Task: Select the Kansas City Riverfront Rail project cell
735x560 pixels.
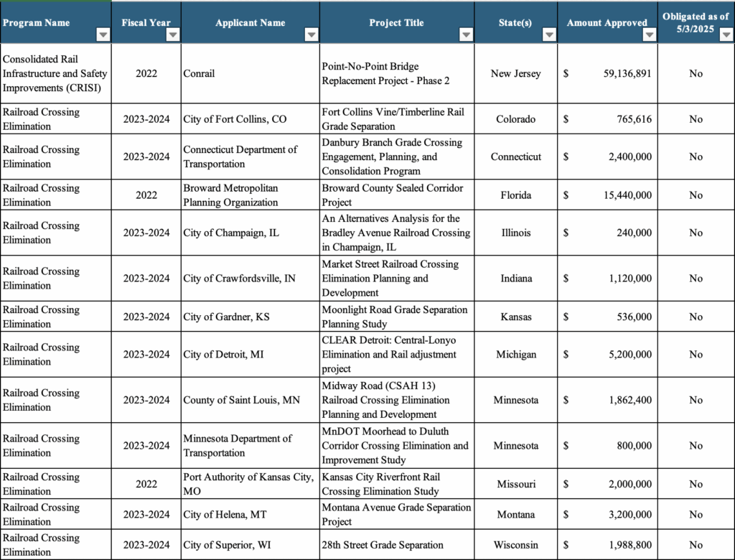Action: [396, 484]
